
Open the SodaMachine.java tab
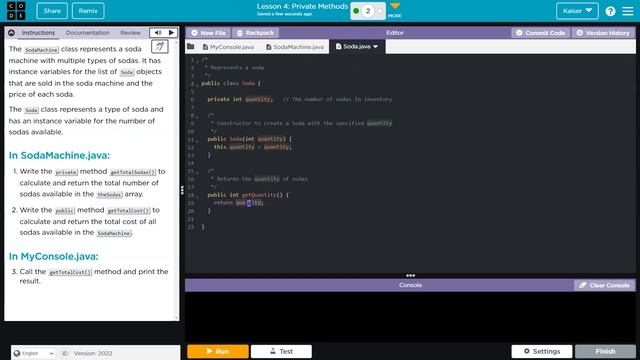coord(295,47)
